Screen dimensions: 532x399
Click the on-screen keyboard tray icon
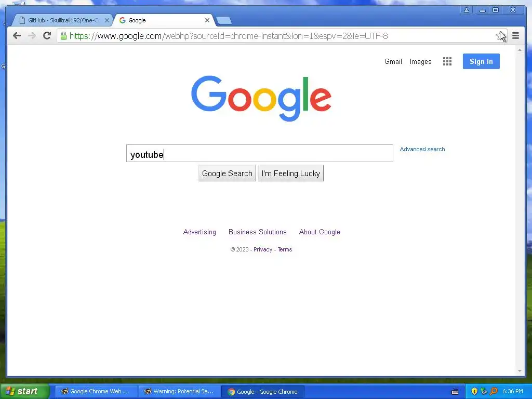[x=455, y=392]
